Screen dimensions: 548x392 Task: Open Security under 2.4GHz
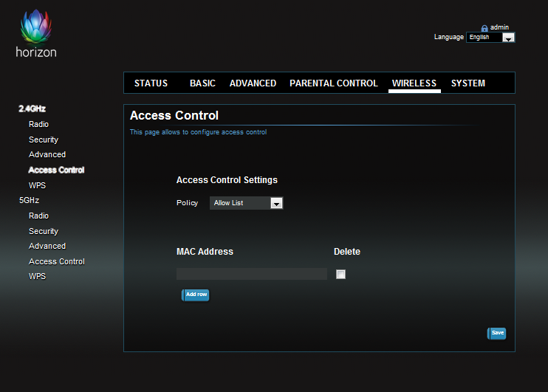tap(44, 140)
